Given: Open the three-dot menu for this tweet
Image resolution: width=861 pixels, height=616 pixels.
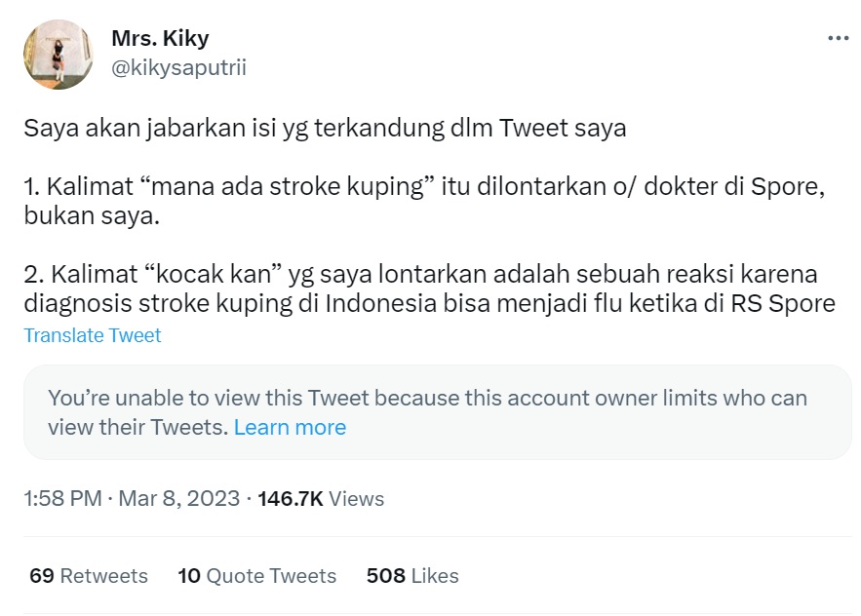Looking at the screenshot, I should point(835,37).
